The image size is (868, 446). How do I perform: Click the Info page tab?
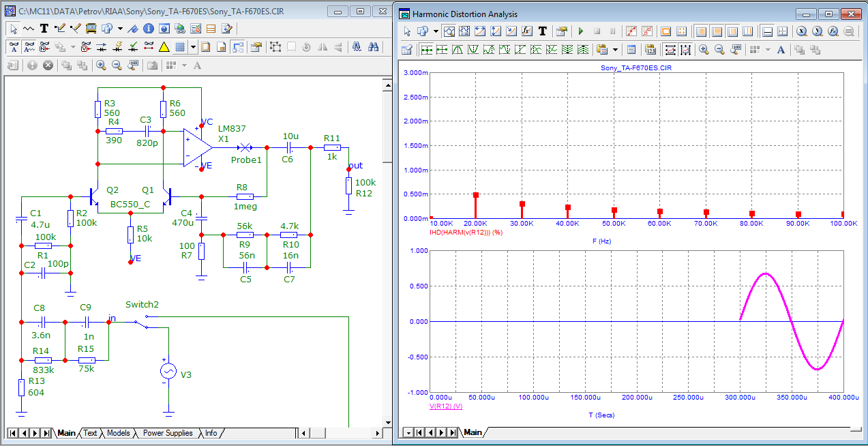click(x=211, y=433)
